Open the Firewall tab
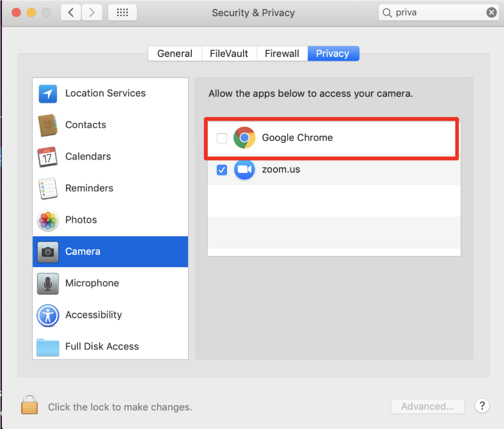Viewport: 504px width, 429px height. click(282, 53)
